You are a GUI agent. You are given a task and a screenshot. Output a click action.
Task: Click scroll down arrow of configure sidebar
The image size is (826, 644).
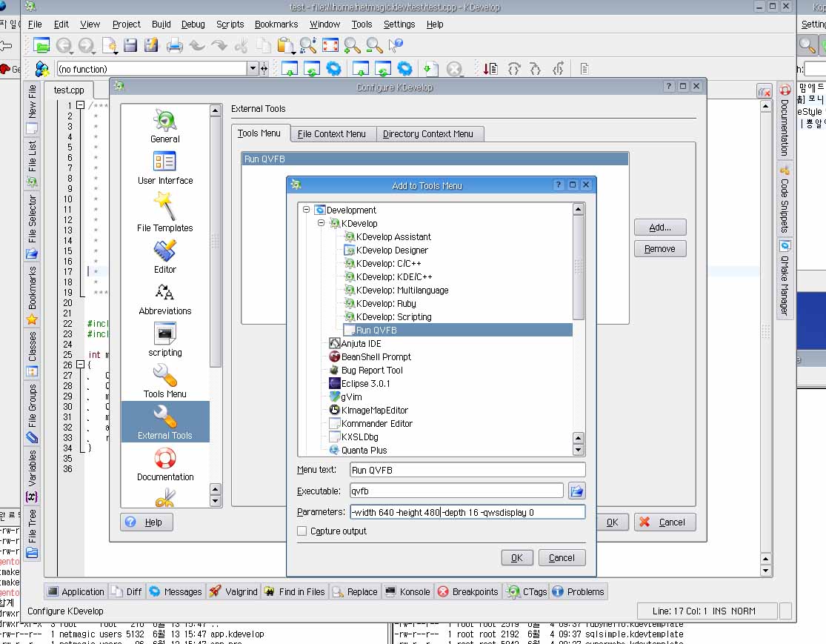click(215, 501)
